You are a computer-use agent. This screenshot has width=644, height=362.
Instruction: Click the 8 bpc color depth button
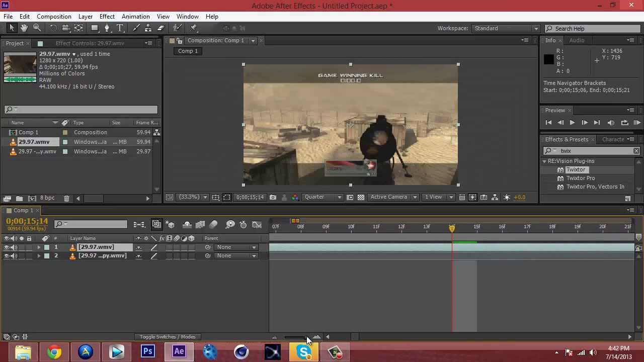click(x=47, y=199)
